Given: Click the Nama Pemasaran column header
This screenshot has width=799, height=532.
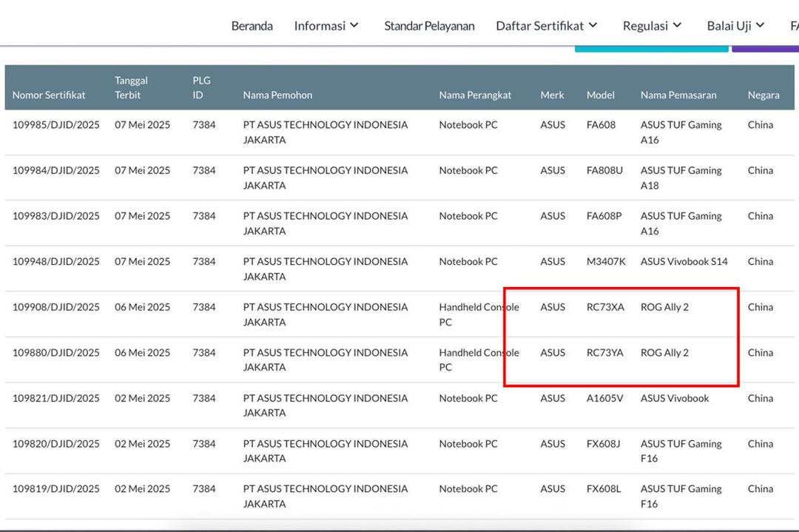Looking at the screenshot, I should click(678, 95).
